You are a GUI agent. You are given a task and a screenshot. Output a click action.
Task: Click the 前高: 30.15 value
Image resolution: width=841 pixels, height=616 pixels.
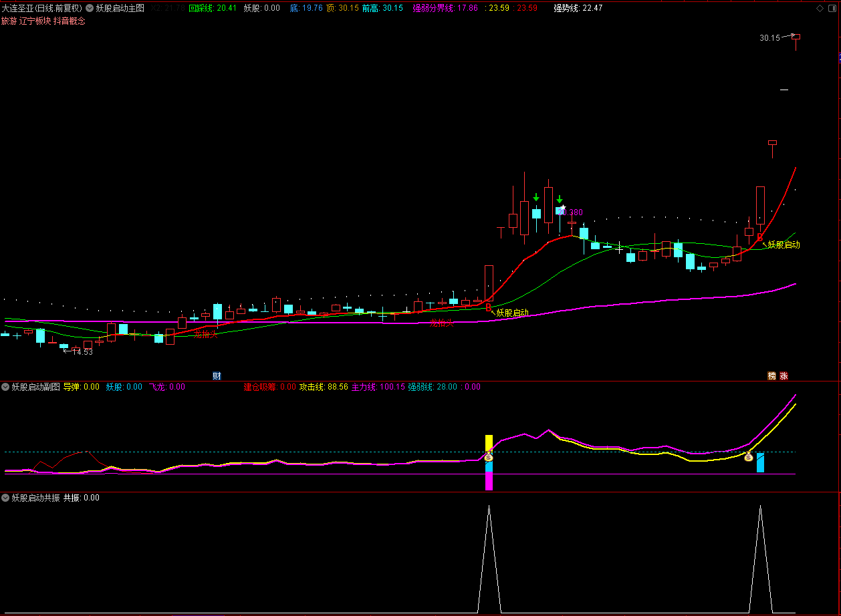click(382, 8)
